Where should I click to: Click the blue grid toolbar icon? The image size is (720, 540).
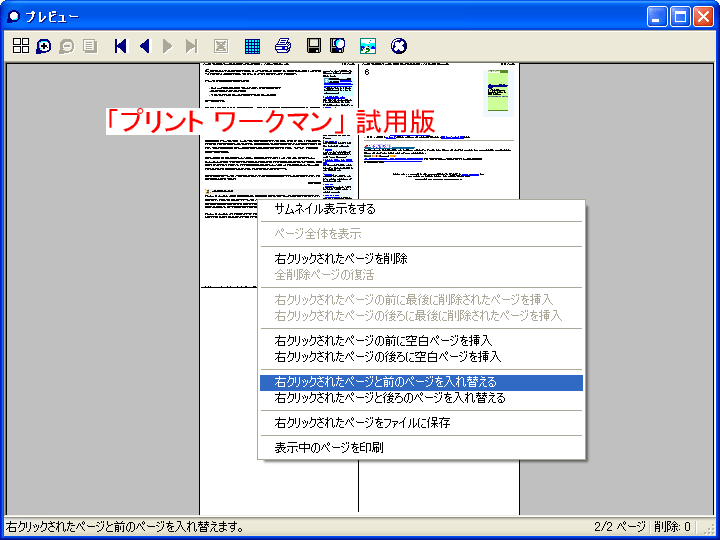click(253, 46)
